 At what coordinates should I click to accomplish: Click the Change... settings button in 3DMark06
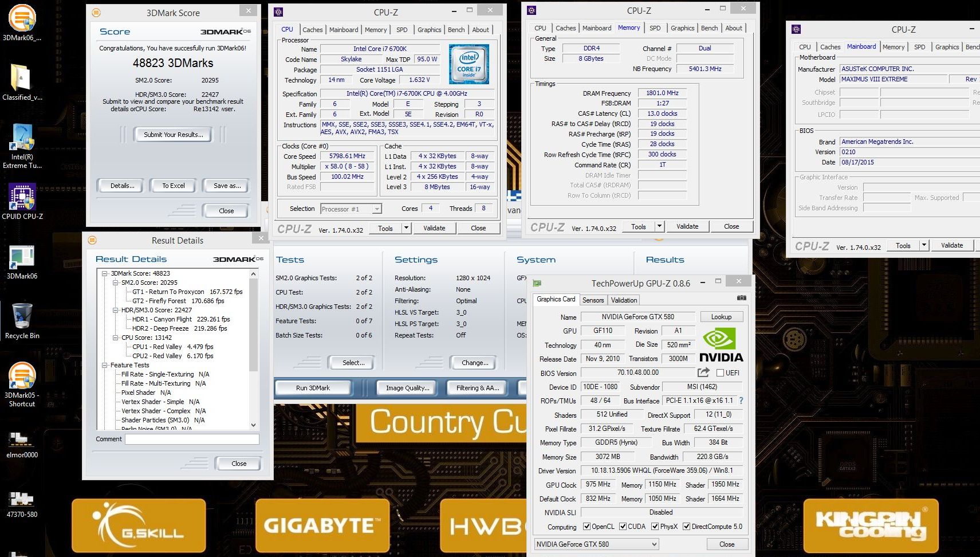click(x=475, y=363)
